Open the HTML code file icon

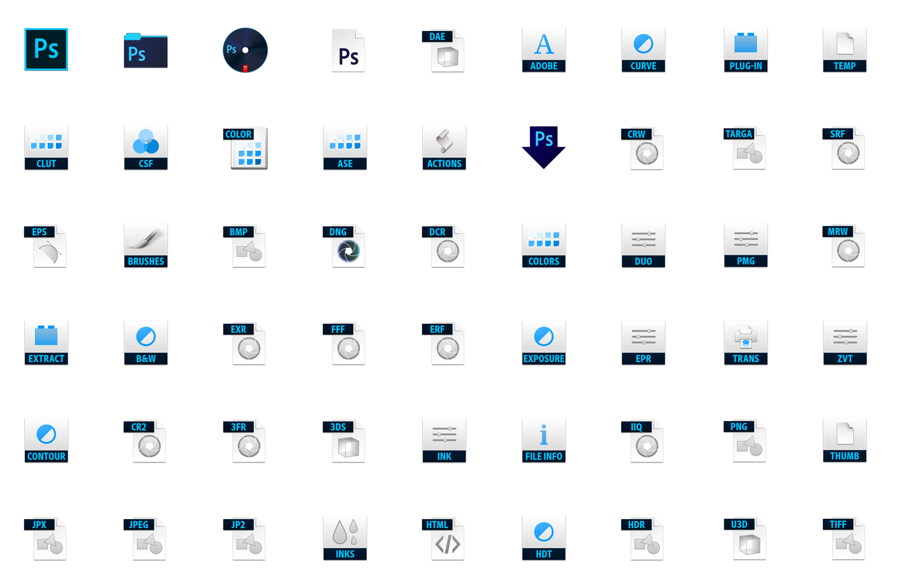(x=443, y=539)
